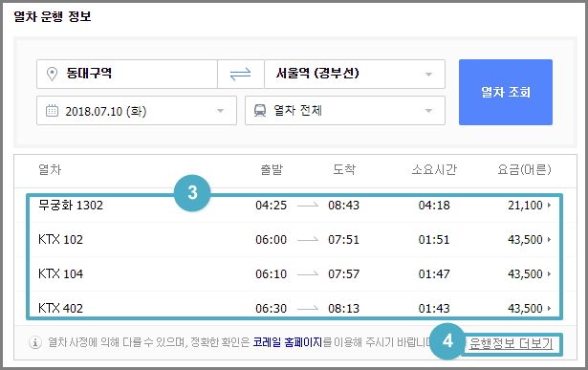Click the 04:18 duration value
This screenshot has width=588, height=370.
(434, 205)
